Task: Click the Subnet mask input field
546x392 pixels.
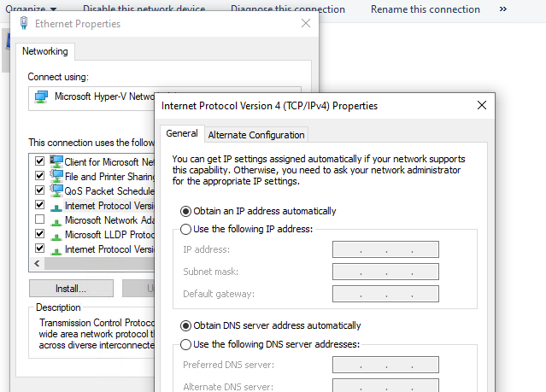Action: (x=385, y=272)
